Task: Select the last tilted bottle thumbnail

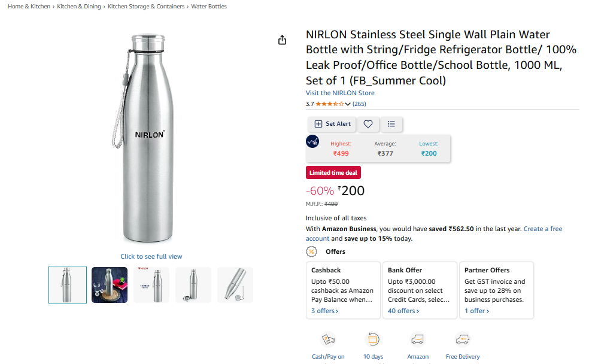Action: (235, 285)
